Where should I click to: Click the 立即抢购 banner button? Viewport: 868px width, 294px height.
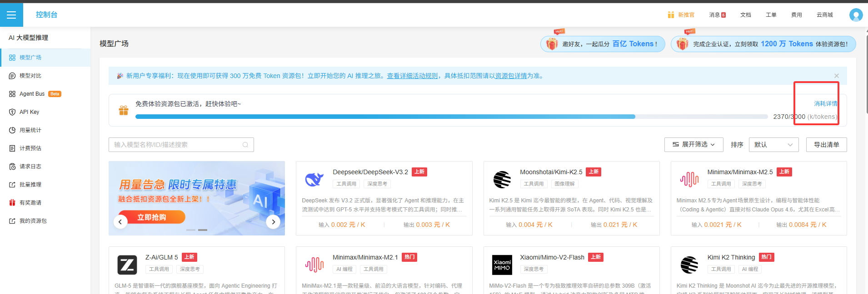(152, 217)
